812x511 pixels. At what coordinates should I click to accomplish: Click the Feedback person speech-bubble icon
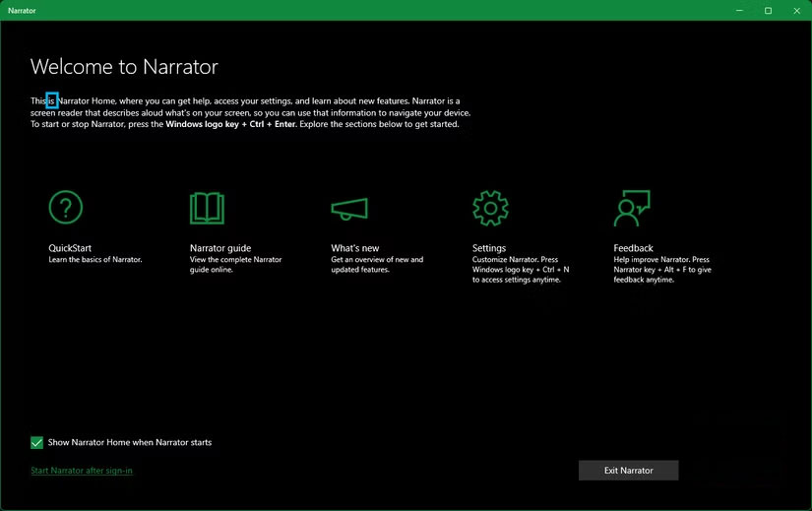(631, 208)
